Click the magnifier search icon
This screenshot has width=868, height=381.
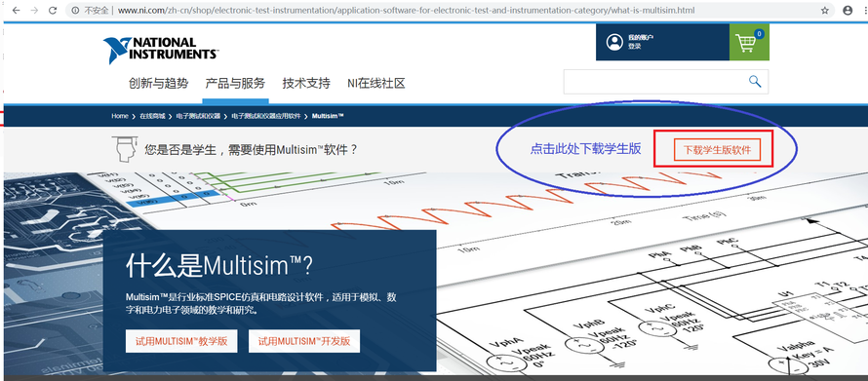click(x=755, y=81)
